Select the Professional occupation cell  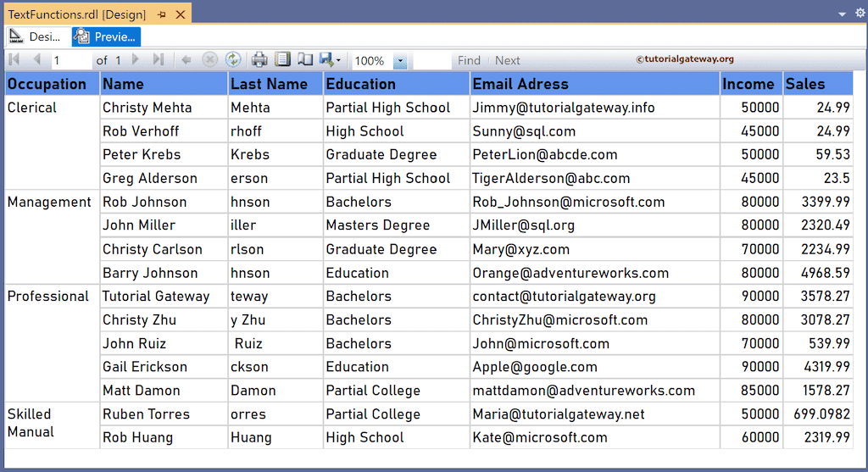click(x=52, y=343)
